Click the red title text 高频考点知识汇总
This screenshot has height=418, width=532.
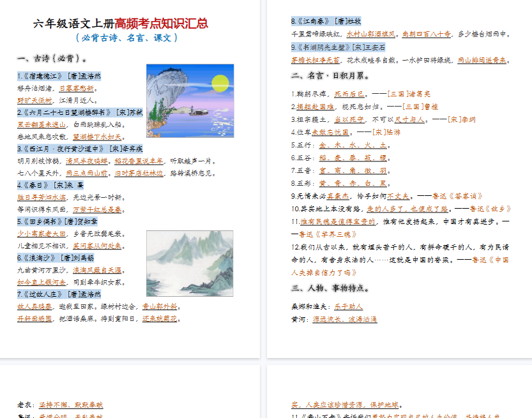coord(162,24)
